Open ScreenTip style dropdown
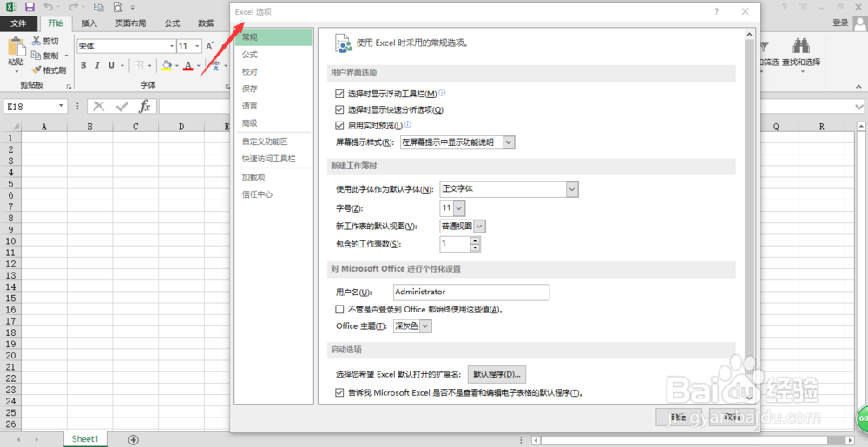The height and width of the screenshot is (447, 868). coord(509,142)
